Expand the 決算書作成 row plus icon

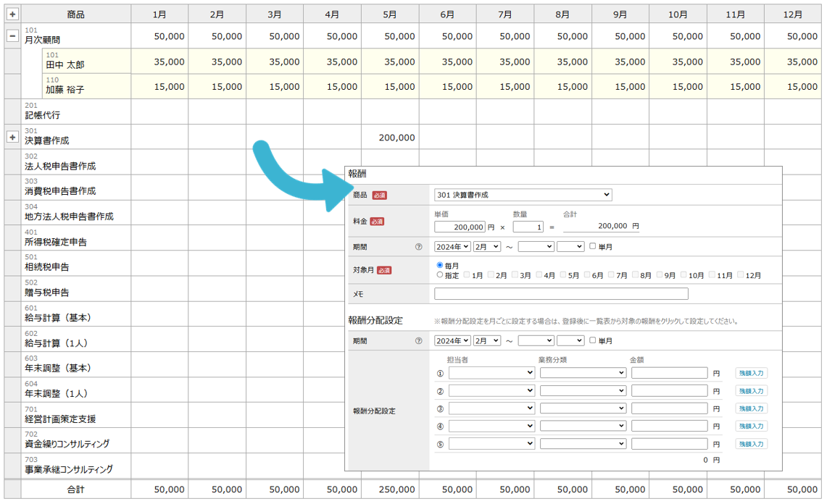tap(12, 137)
